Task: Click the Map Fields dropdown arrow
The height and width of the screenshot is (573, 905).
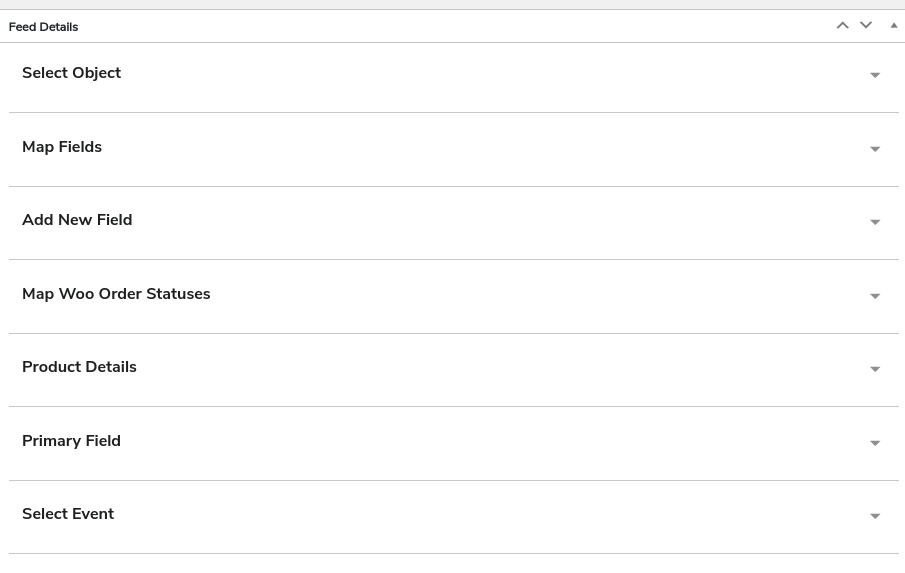Action: point(875,150)
